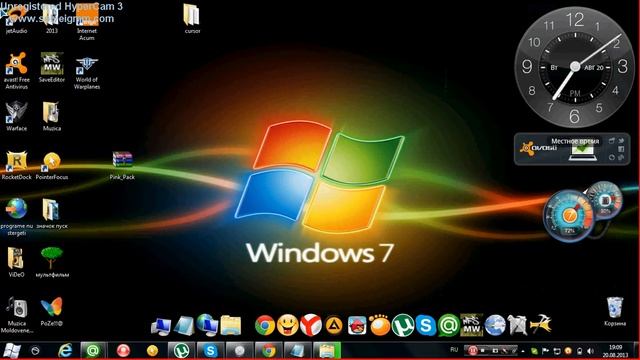
Task: Open the network globe-monitor dock icon
Action: (207, 325)
